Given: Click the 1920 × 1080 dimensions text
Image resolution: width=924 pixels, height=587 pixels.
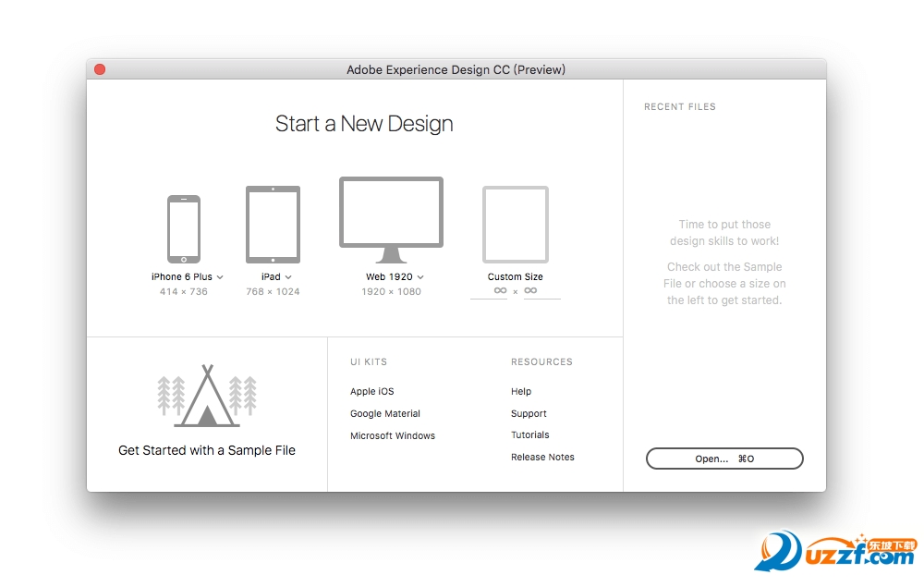Looking at the screenshot, I should [x=391, y=292].
